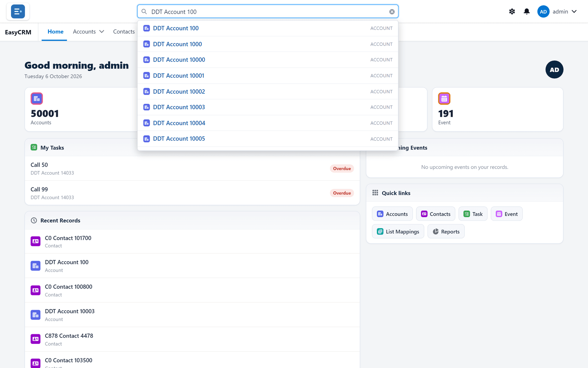
Task: Open the Accounts nav tab label
Action: (84, 31)
